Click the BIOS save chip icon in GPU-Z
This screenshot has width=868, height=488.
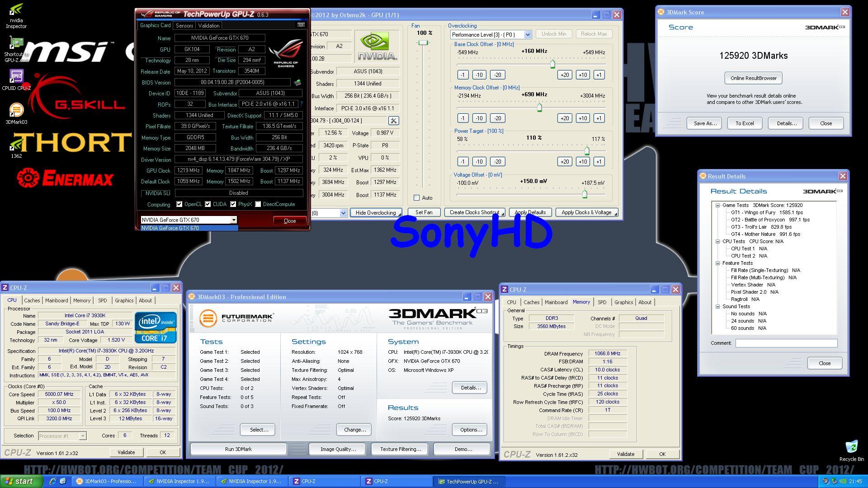click(x=297, y=82)
